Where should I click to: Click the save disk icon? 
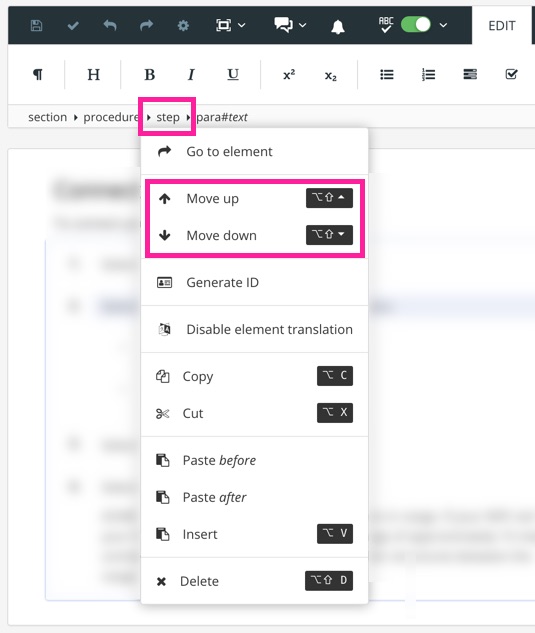(x=36, y=25)
